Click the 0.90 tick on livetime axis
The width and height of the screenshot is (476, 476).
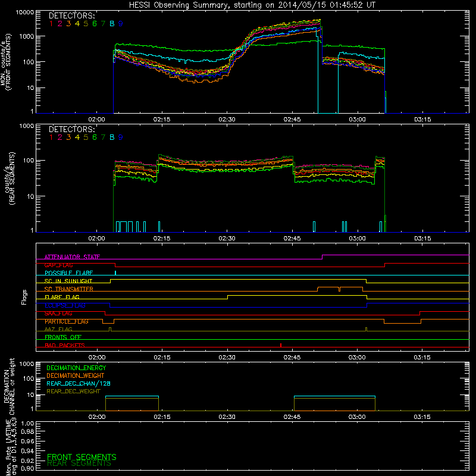pyautogui.click(x=27, y=468)
